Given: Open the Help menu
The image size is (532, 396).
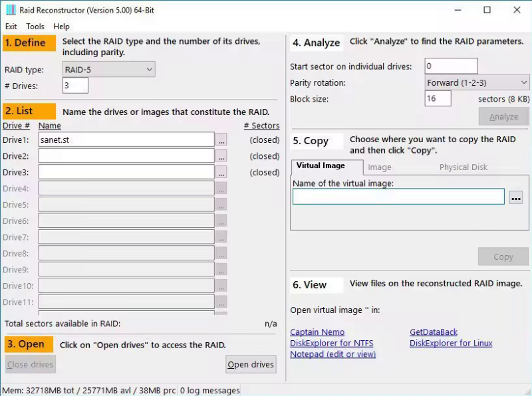Looking at the screenshot, I should click(x=61, y=27).
